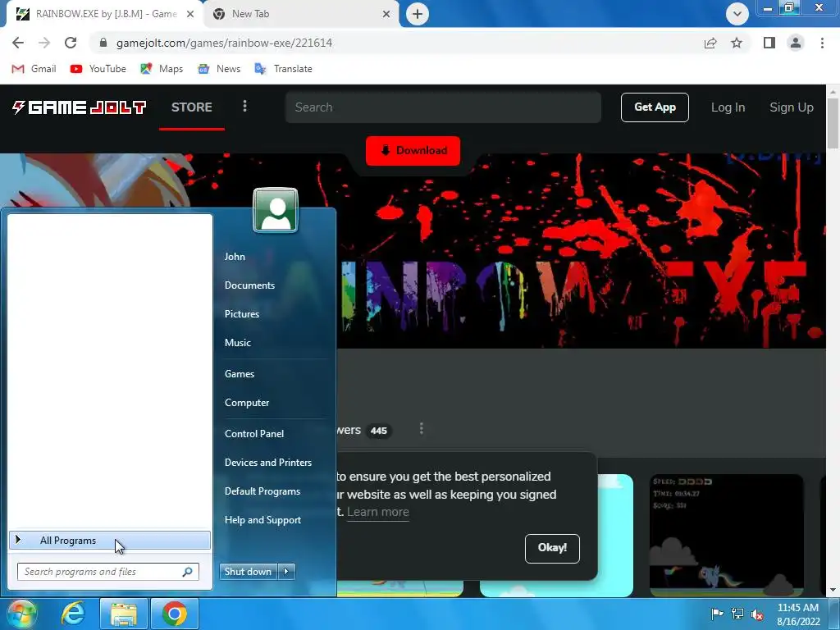Bookmark this page with the star icon
Viewport: 840px width, 630px height.
click(x=737, y=43)
